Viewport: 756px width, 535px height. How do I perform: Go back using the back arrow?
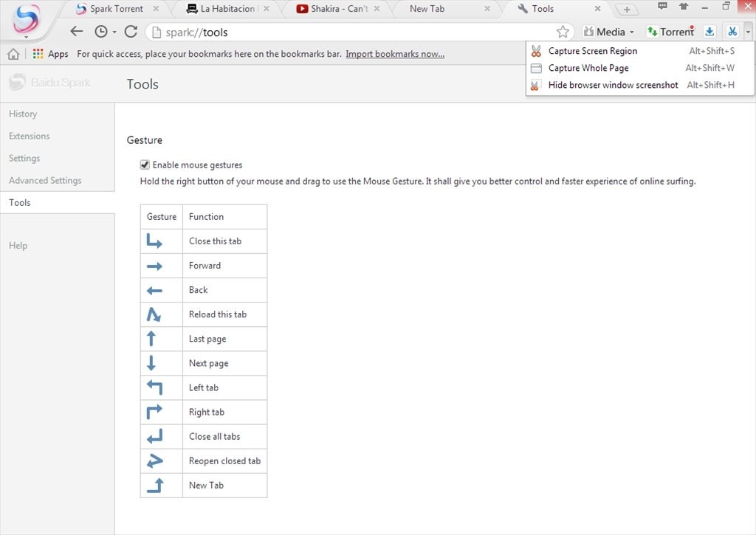point(77,32)
